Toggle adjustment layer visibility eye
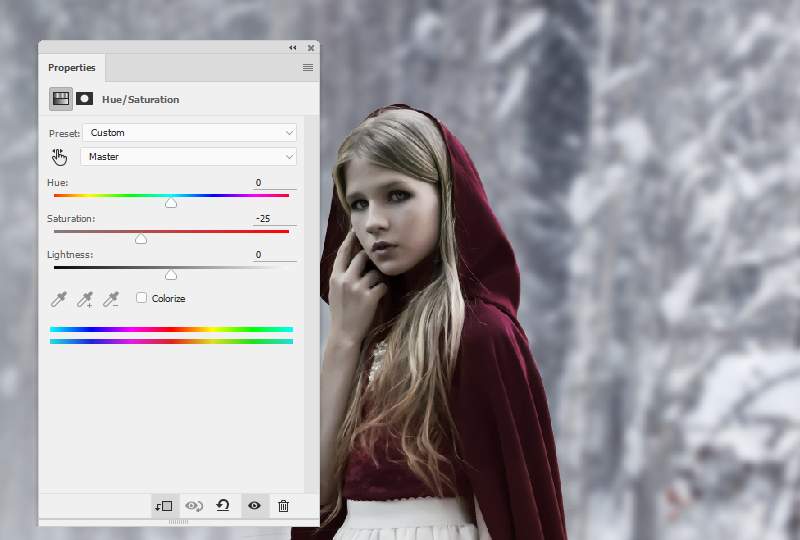 [254, 506]
